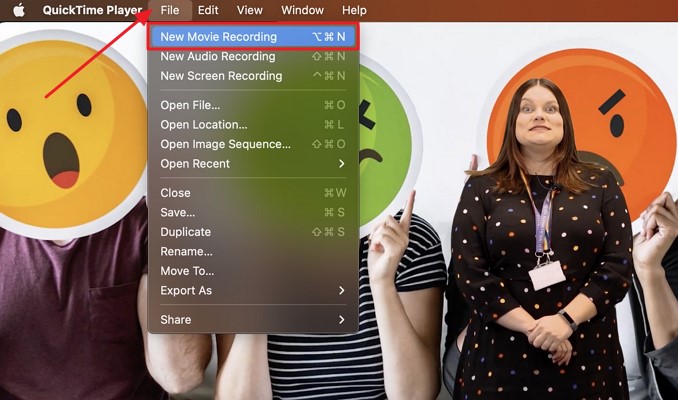Open the View menu
Screen dimensions: 678x400
(249, 10)
